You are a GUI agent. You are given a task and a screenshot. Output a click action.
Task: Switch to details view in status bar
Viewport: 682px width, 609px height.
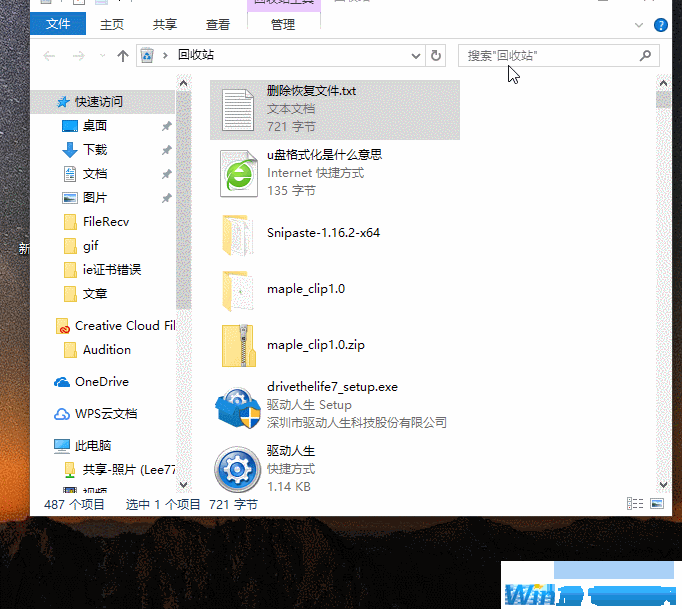pos(634,504)
